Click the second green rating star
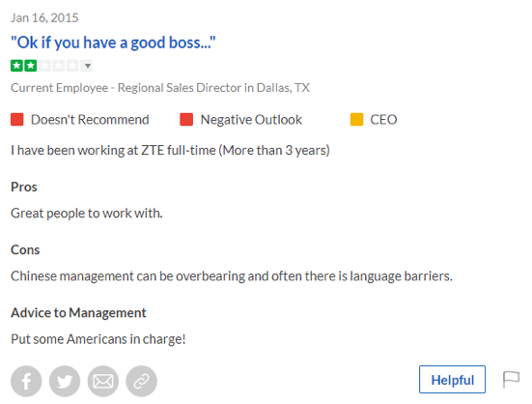The image size is (532, 404). click(x=31, y=66)
